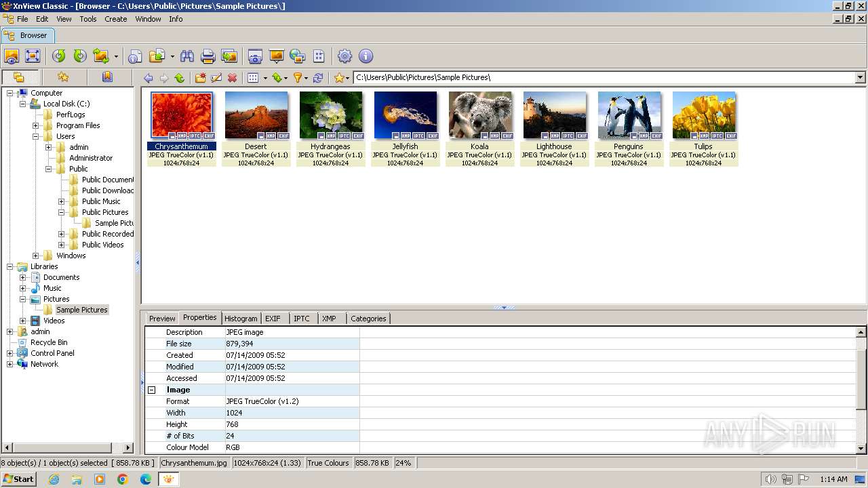Open the path address dropdown arrow
The width and height of the screenshot is (868, 488).
860,77
